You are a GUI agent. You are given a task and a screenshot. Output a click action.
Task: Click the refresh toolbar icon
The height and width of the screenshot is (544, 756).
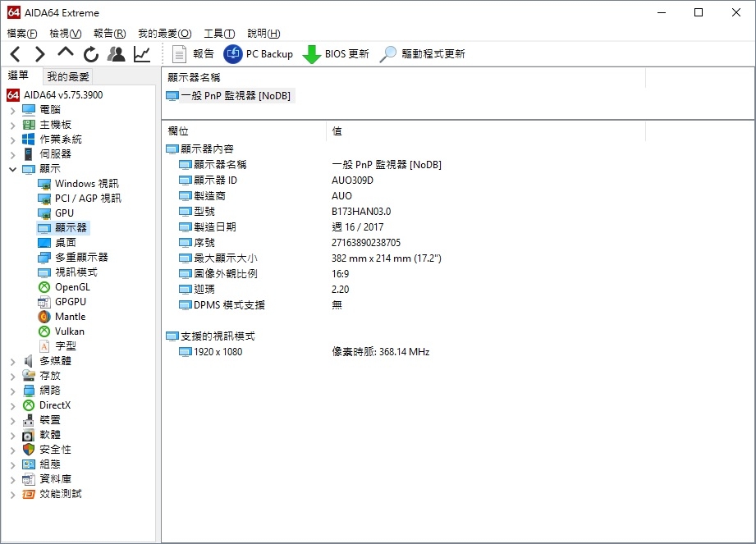[90, 54]
